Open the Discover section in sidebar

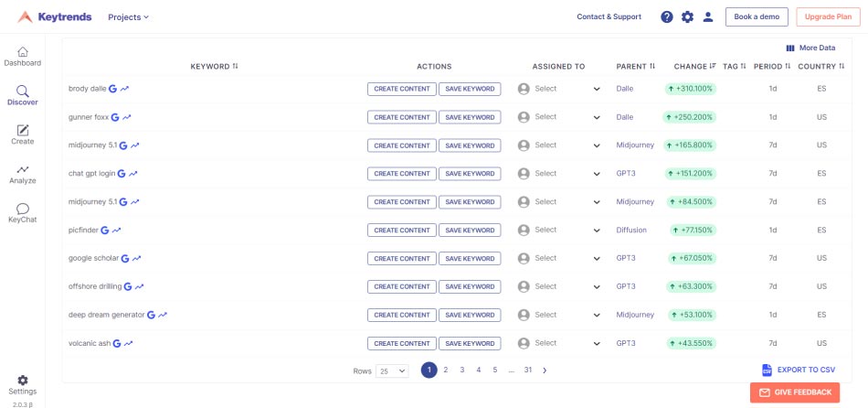click(23, 96)
